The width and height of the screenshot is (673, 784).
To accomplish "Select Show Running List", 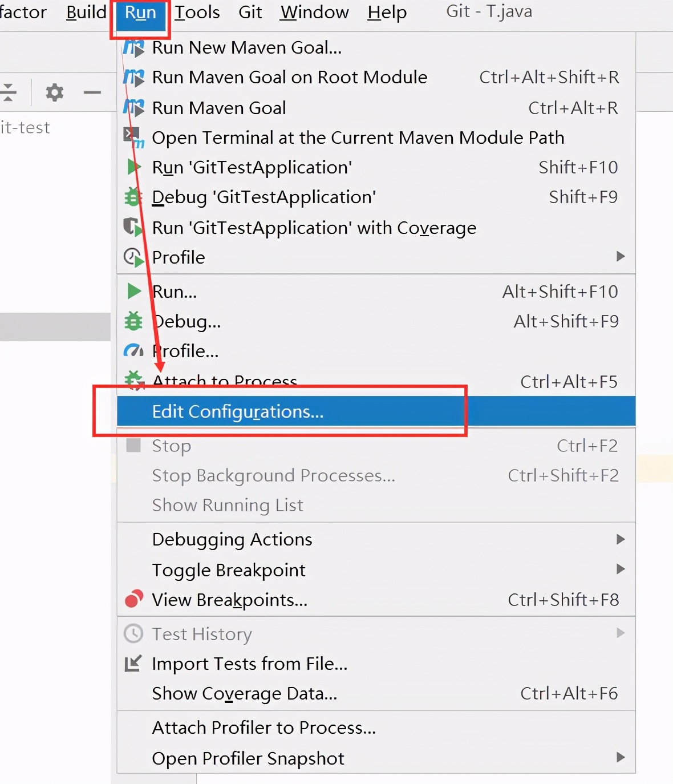I will (376, 505).
